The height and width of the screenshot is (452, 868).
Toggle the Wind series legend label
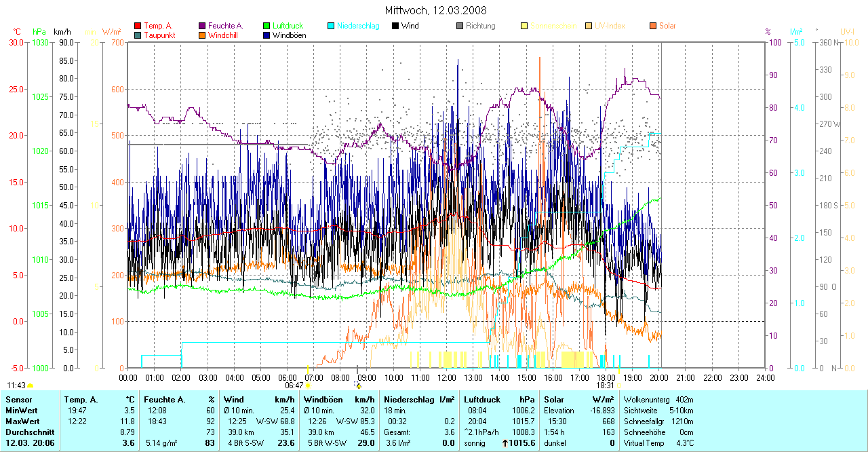pyautogui.click(x=410, y=26)
